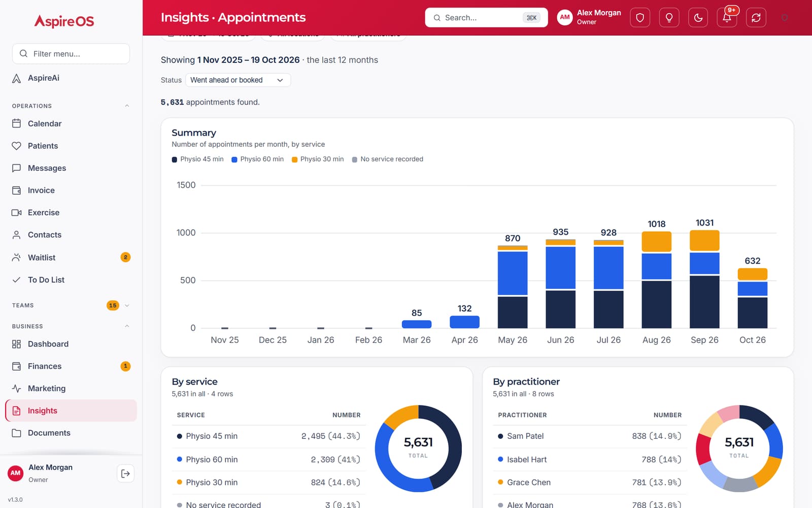Image resolution: width=812 pixels, height=508 pixels.
Task: Click the lightbulb tips icon
Action: coord(669,18)
